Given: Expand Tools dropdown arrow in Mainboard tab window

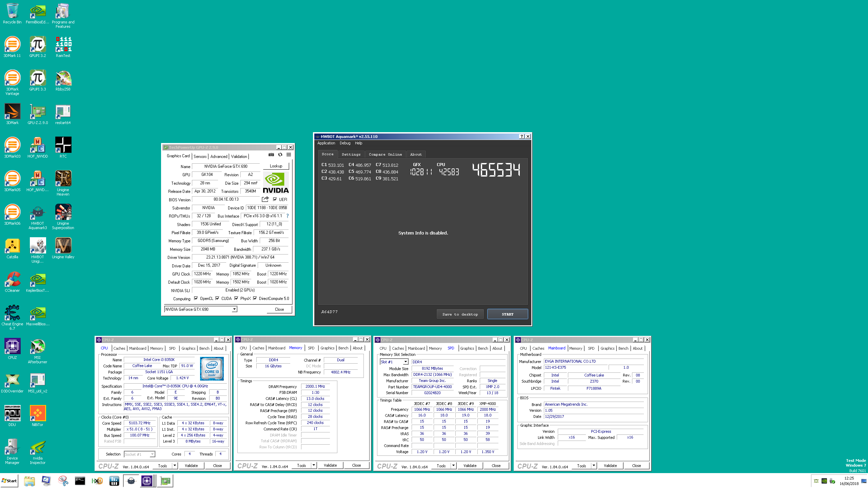Looking at the screenshot, I should (594, 466).
